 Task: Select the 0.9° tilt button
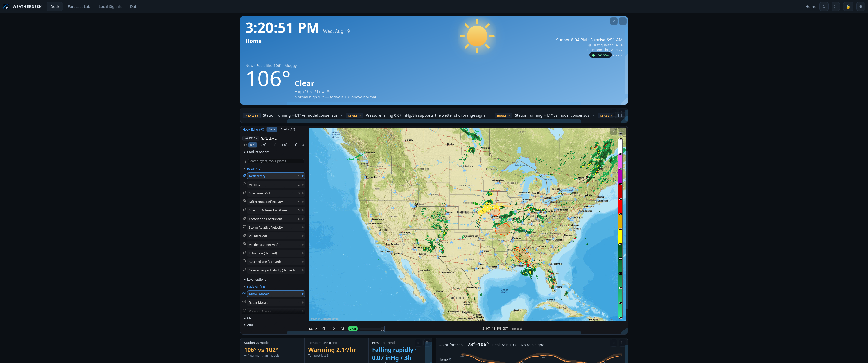tap(263, 145)
